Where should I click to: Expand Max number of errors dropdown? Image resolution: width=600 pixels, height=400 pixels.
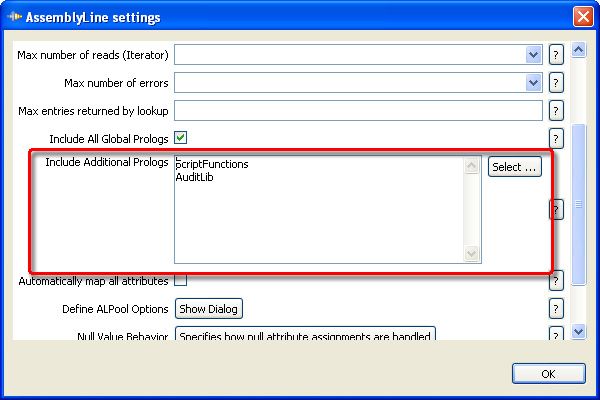click(533, 83)
